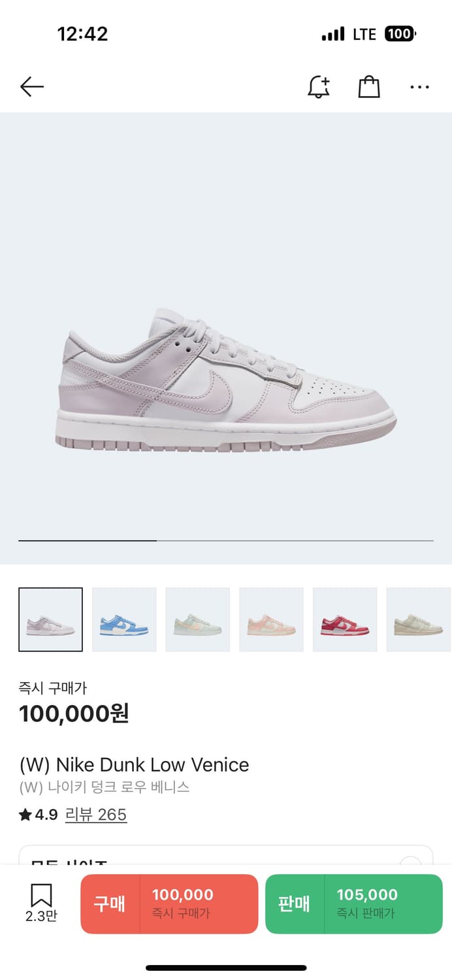Expand the size selector dropdown
The height and width of the screenshot is (980, 452).
tap(226, 856)
